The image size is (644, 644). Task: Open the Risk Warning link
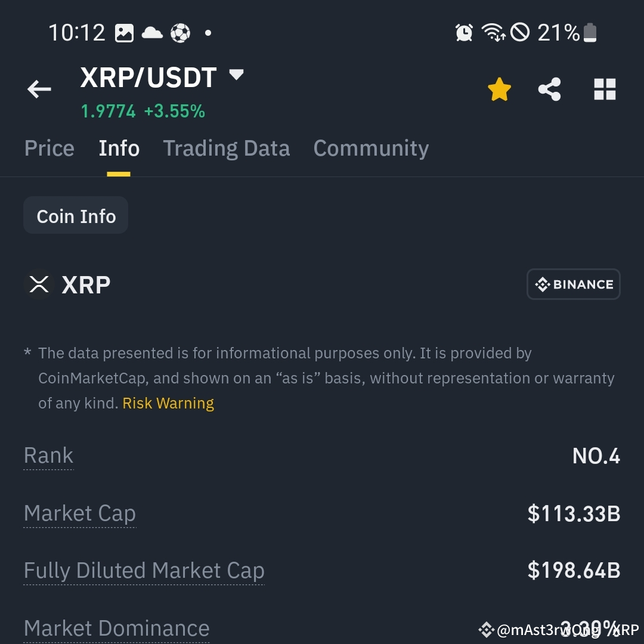click(x=168, y=403)
